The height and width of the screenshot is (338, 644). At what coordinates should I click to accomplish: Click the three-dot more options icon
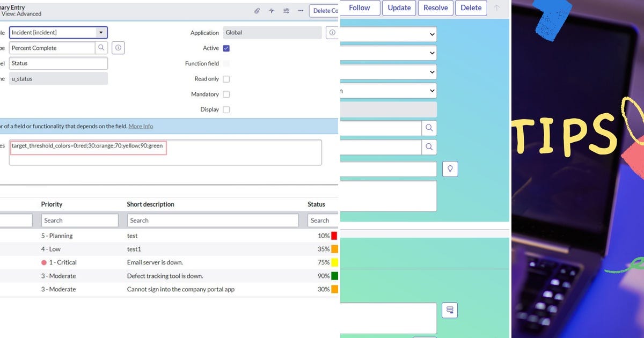coord(301,10)
